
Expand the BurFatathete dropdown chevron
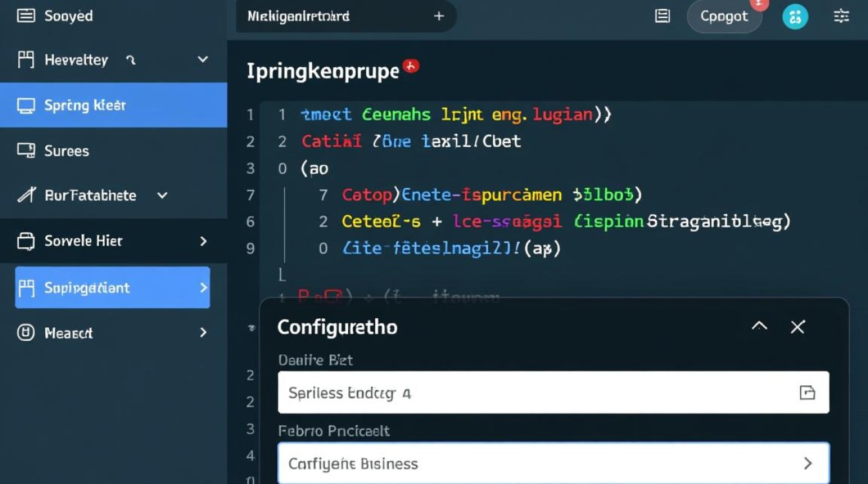(163, 195)
